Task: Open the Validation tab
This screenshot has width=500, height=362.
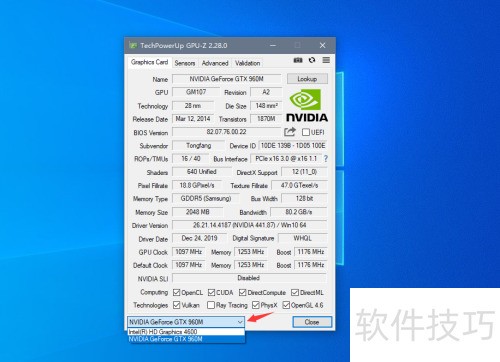Action: 247,63
